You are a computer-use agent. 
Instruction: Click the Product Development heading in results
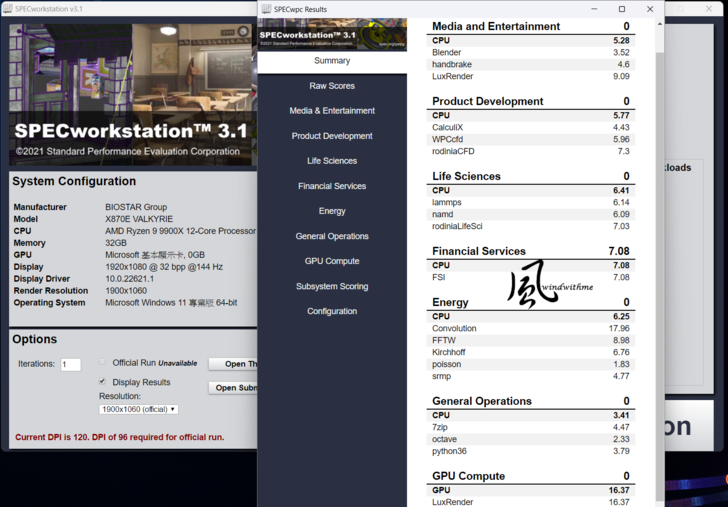coord(488,101)
